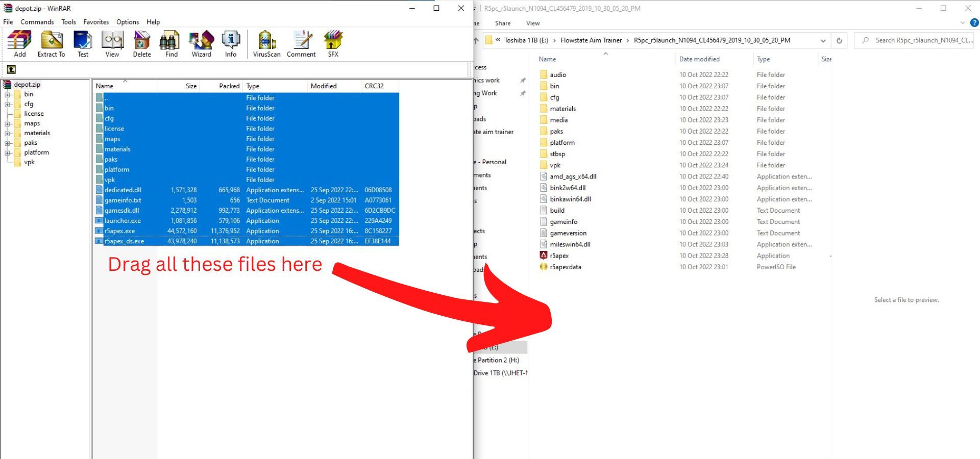
Task: Switch to the View tab in Explorer
Action: pyautogui.click(x=533, y=23)
